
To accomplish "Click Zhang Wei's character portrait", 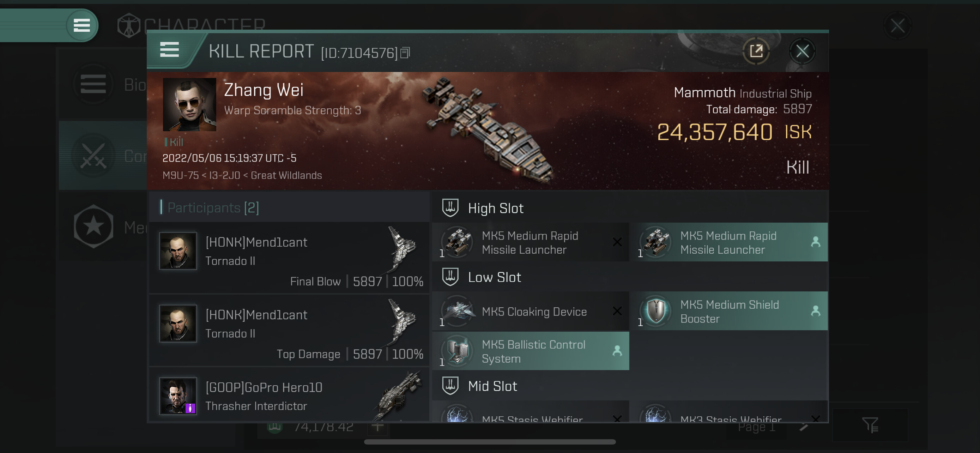I will click(189, 104).
